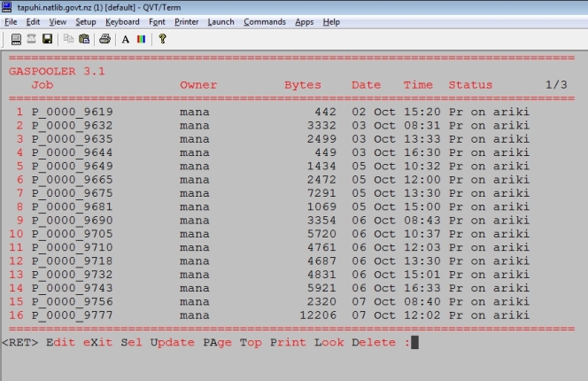Image resolution: width=588 pixels, height=381 pixels.
Task: Click job P_0000_9777 in the list
Action: click(x=72, y=315)
